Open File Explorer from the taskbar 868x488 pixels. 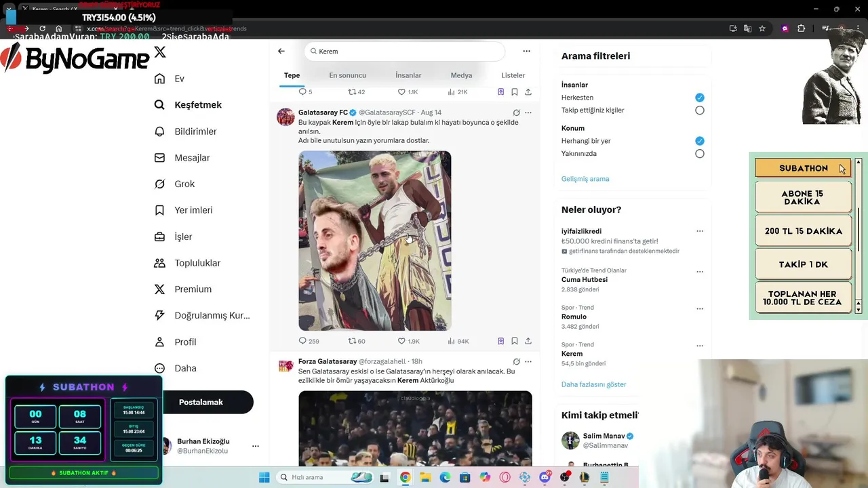[x=425, y=477]
